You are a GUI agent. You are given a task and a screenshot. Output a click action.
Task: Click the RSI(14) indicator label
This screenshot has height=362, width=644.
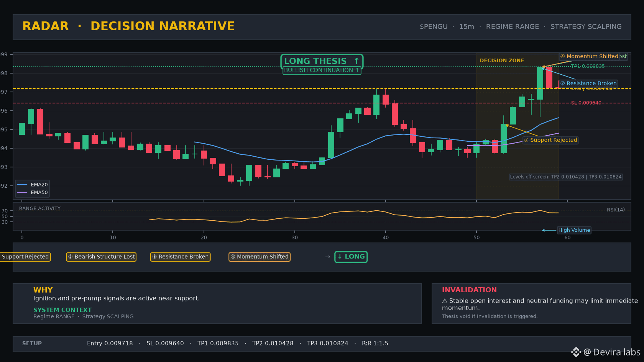tap(616, 210)
